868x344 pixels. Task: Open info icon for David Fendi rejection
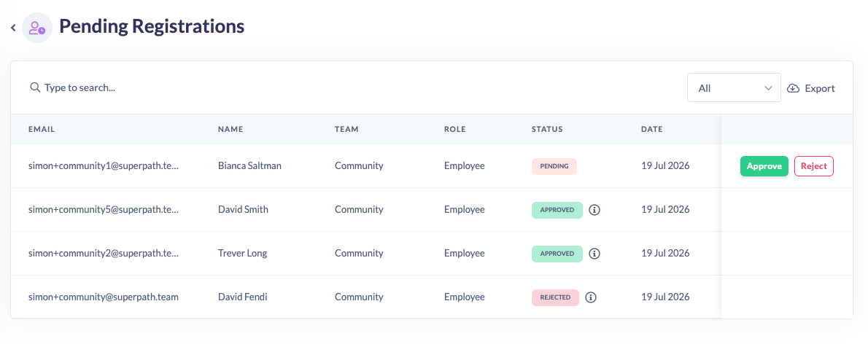click(591, 297)
